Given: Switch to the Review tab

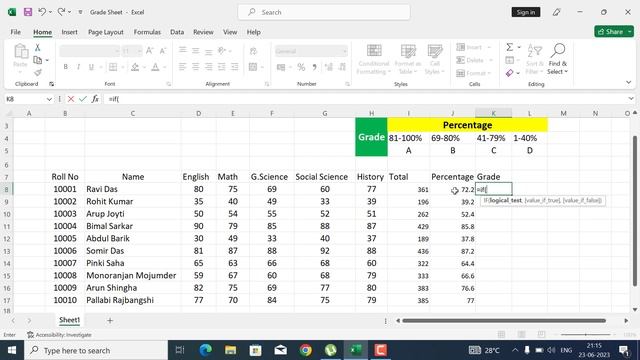Looking at the screenshot, I should pyautogui.click(x=203, y=32).
